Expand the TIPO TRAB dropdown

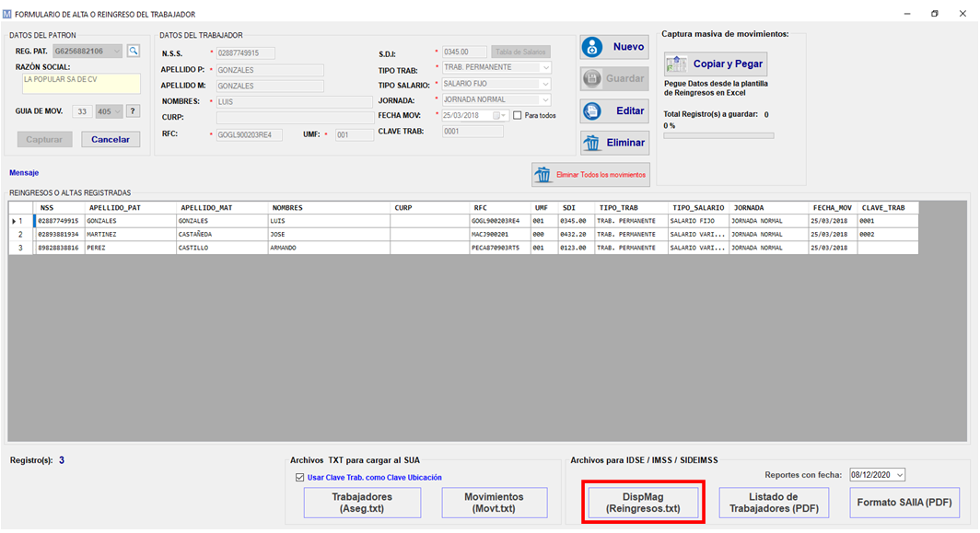point(545,67)
